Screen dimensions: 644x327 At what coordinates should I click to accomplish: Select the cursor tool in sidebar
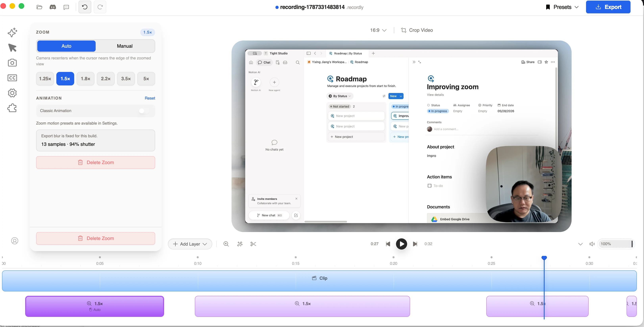pyautogui.click(x=12, y=47)
